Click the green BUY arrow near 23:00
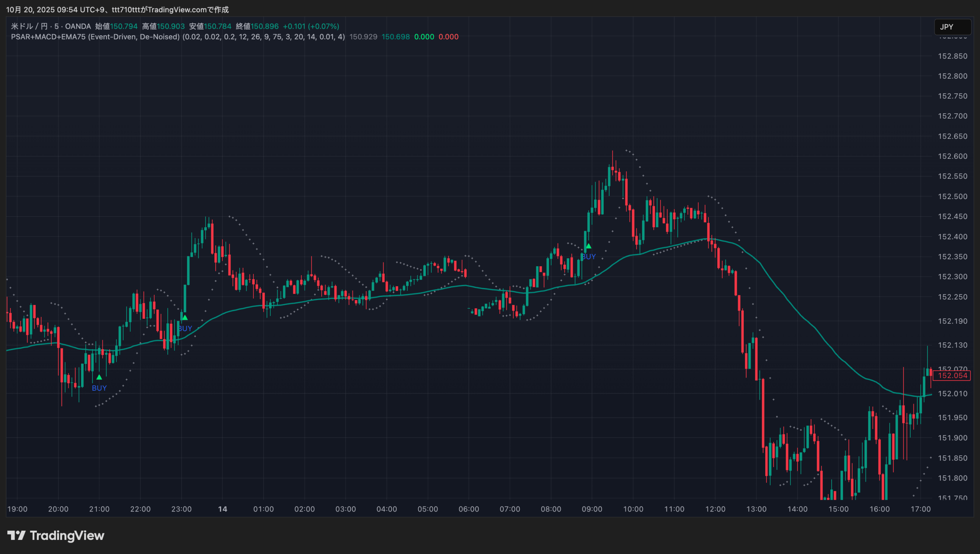Viewport: 980px width, 554px height. (x=185, y=318)
